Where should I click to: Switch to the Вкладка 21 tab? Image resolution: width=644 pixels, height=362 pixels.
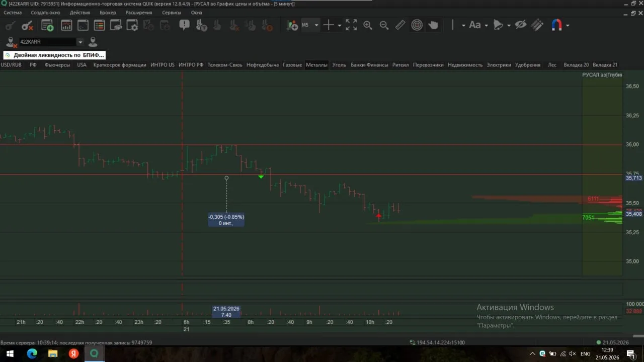pos(605,65)
